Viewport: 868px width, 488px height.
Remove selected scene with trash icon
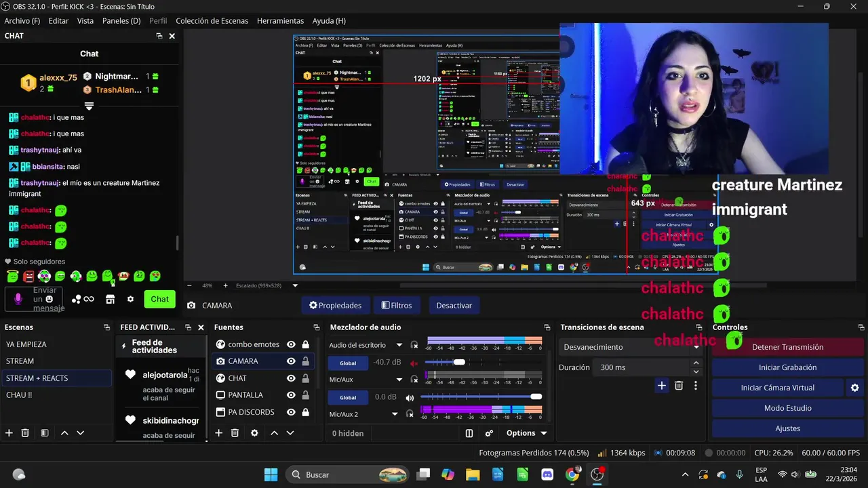coord(25,433)
